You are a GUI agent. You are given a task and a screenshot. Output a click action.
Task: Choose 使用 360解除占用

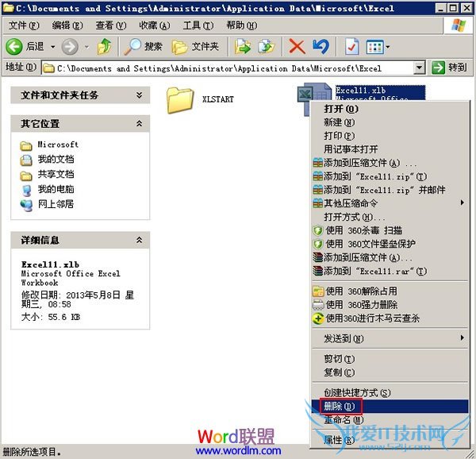[390, 291]
